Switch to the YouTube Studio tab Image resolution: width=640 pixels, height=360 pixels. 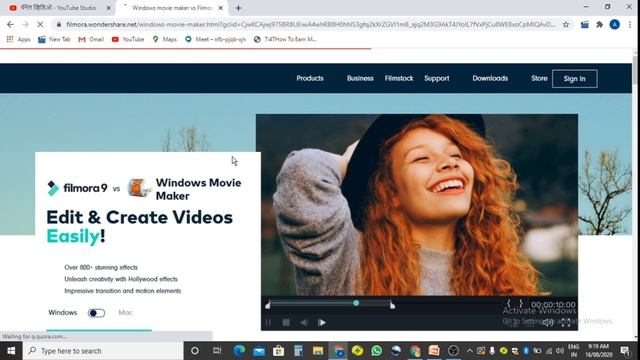57,8
